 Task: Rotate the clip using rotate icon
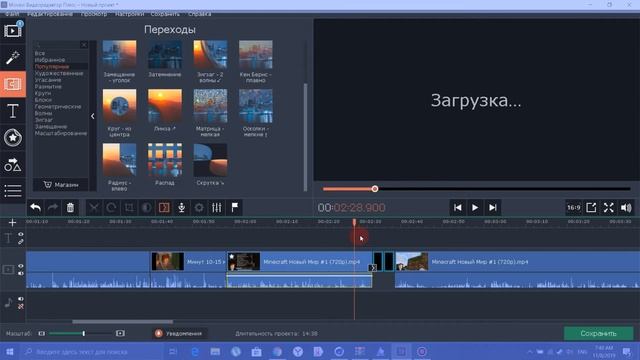click(x=111, y=208)
